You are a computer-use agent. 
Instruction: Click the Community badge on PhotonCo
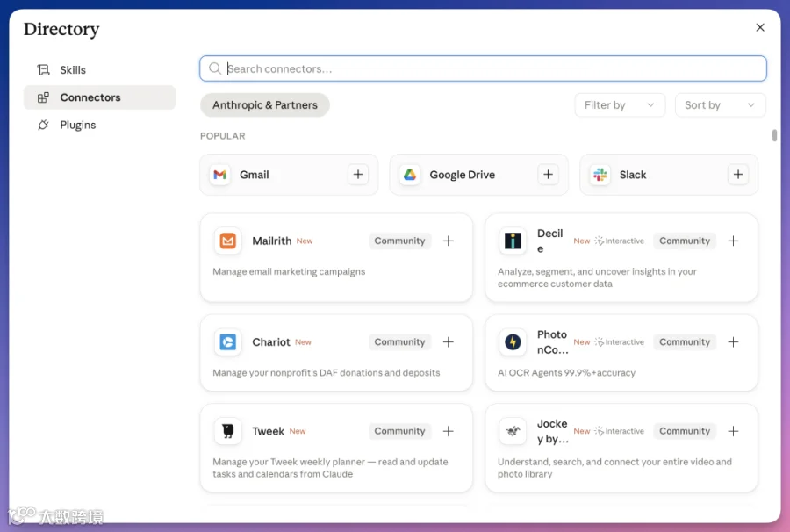click(685, 342)
